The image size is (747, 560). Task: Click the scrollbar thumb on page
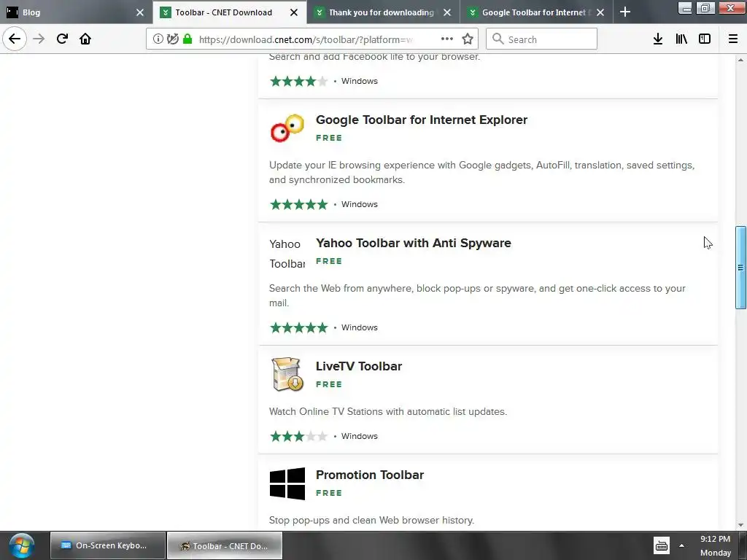click(740, 268)
